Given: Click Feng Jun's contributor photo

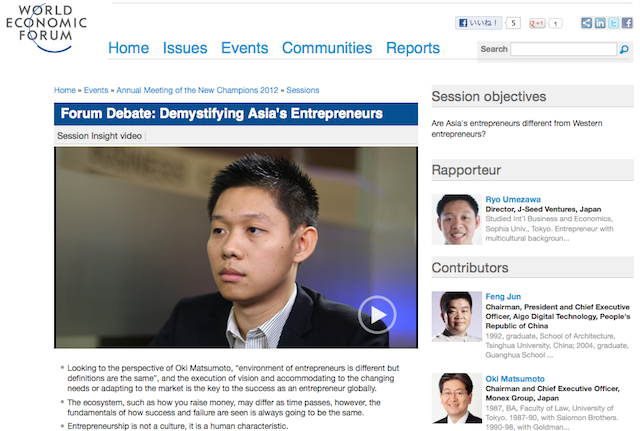Looking at the screenshot, I should coord(456,317).
